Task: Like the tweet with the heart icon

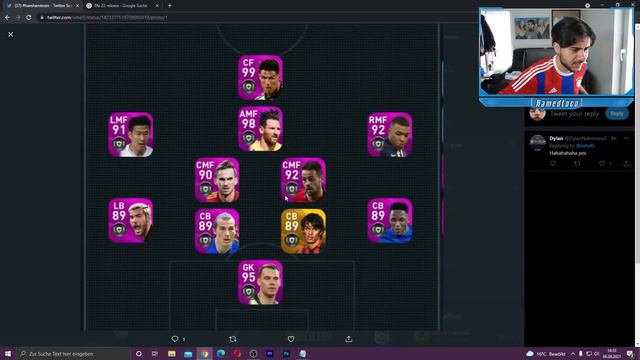Action: point(291,339)
